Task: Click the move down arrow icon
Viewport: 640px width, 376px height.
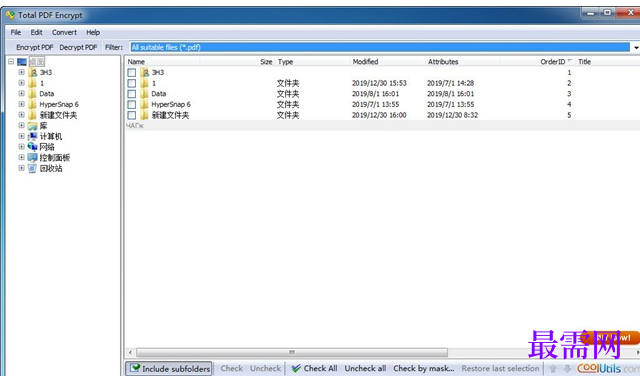Action: point(567,369)
